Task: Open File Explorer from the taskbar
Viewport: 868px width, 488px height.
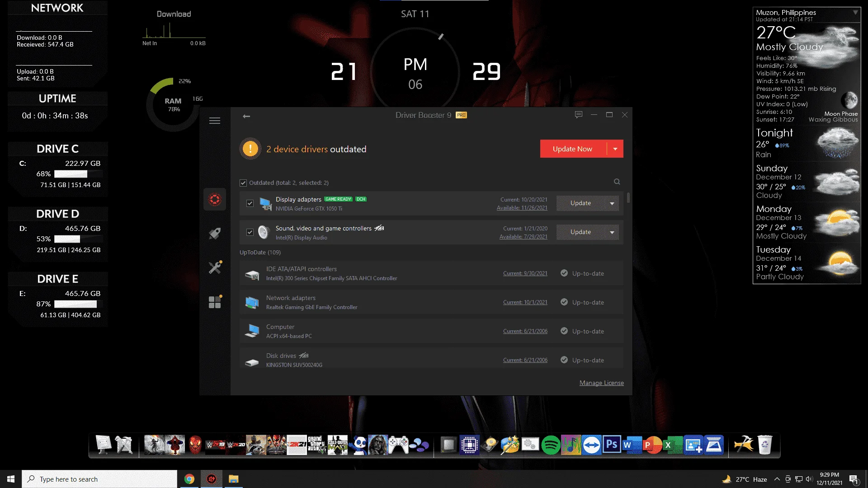Action: (x=233, y=479)
